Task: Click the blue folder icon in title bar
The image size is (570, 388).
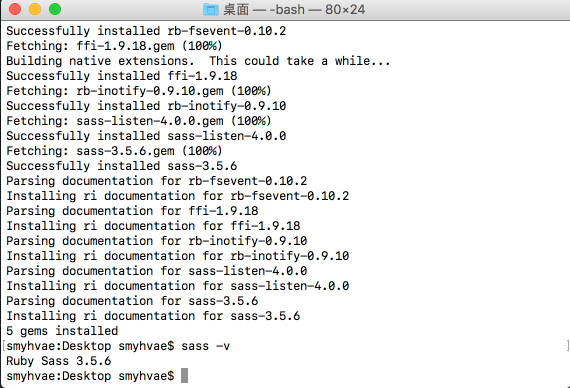Action: pyautogui.click(x=210, y=9)
